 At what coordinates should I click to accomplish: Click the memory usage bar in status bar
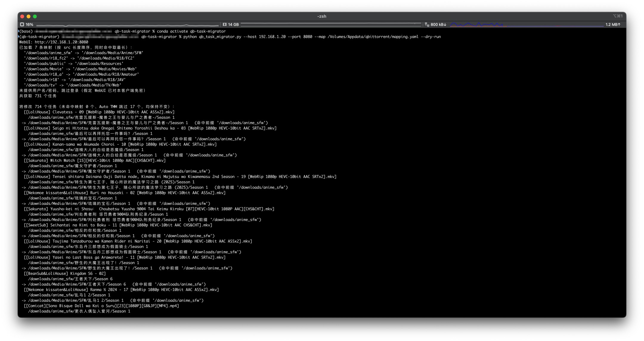[331, 24]
